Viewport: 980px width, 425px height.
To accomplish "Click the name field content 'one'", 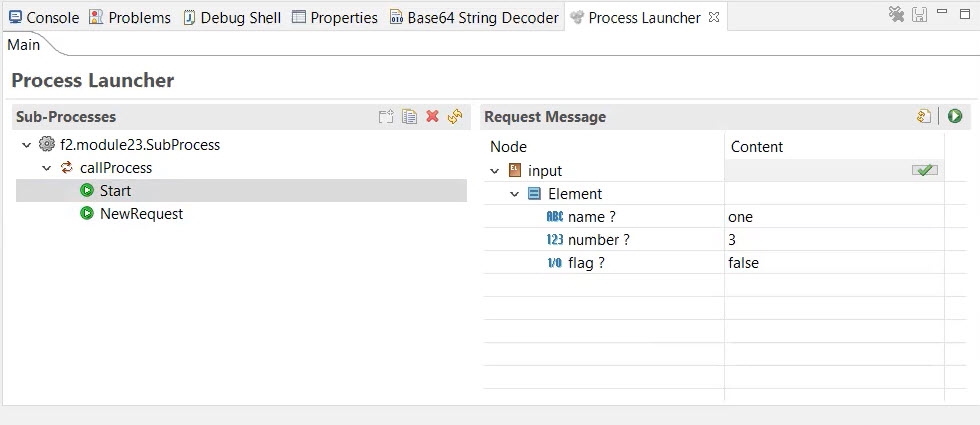I will click(741, 217).
